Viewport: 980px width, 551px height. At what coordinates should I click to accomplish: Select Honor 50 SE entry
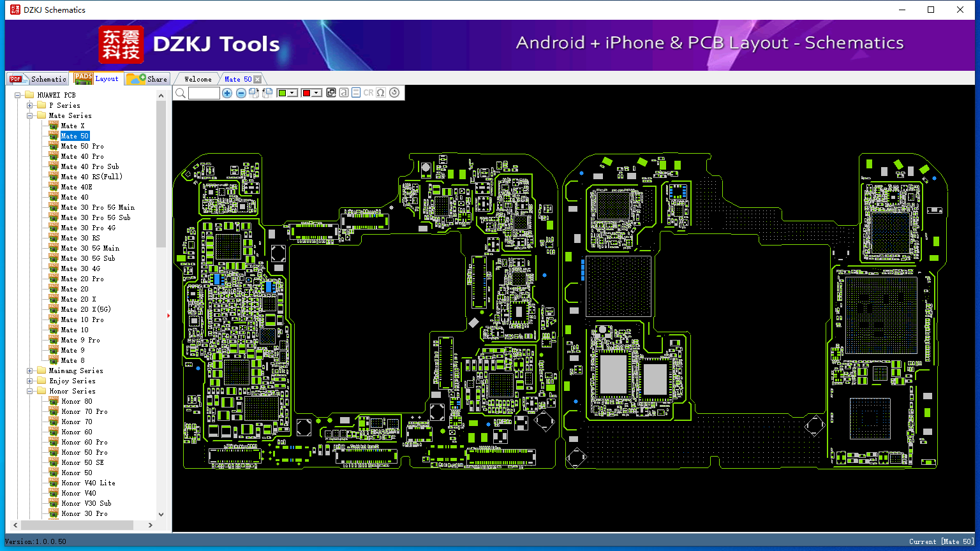click(82, 462)
